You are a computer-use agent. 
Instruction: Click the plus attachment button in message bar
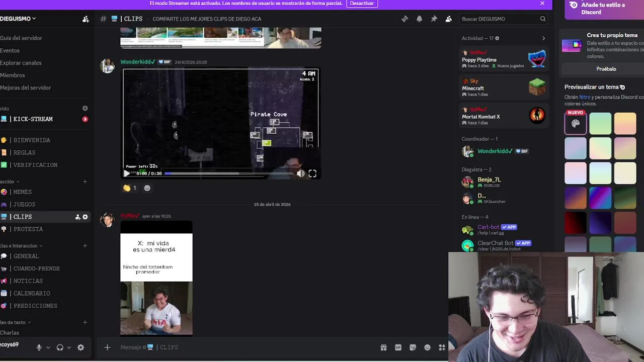click(x=107, y=347)
